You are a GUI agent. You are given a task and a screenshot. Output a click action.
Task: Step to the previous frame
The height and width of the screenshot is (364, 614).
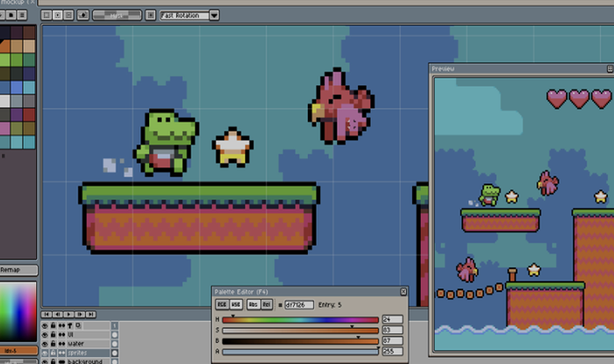[56, 313]
